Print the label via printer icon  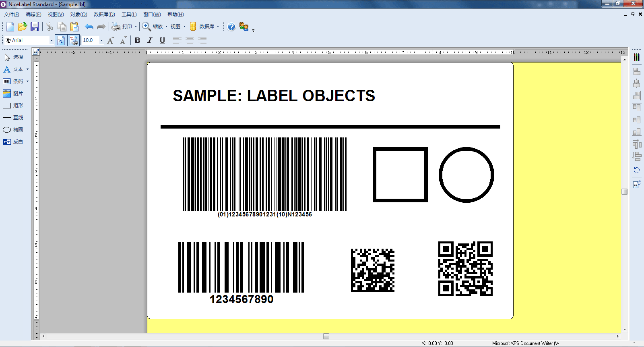click(x=116, y=27)
